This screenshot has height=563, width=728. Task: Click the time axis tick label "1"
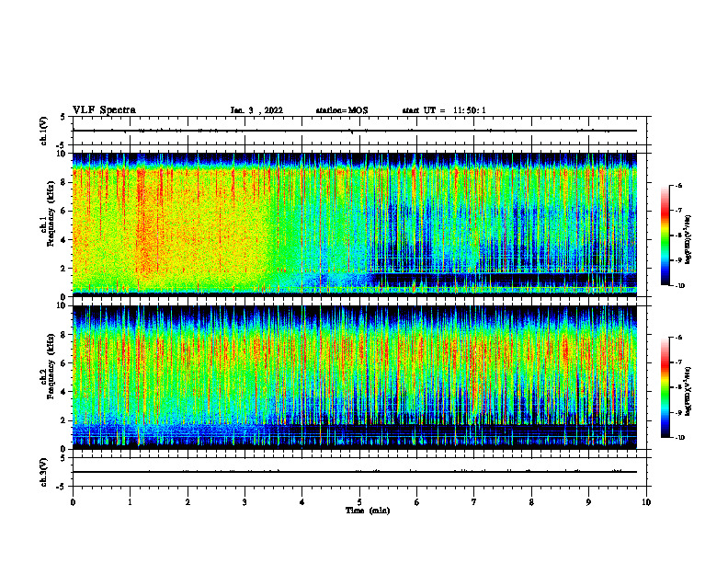(x=130, y=502)
